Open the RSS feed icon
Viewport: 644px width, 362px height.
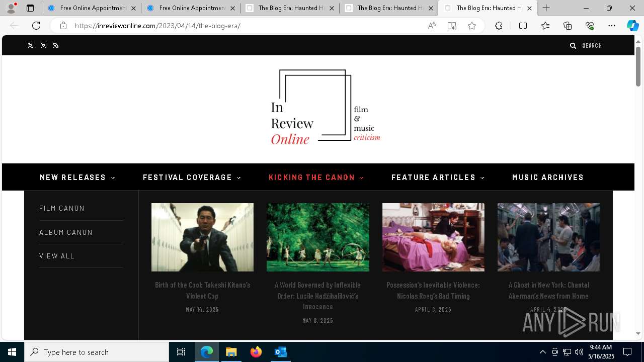[56, 46]
